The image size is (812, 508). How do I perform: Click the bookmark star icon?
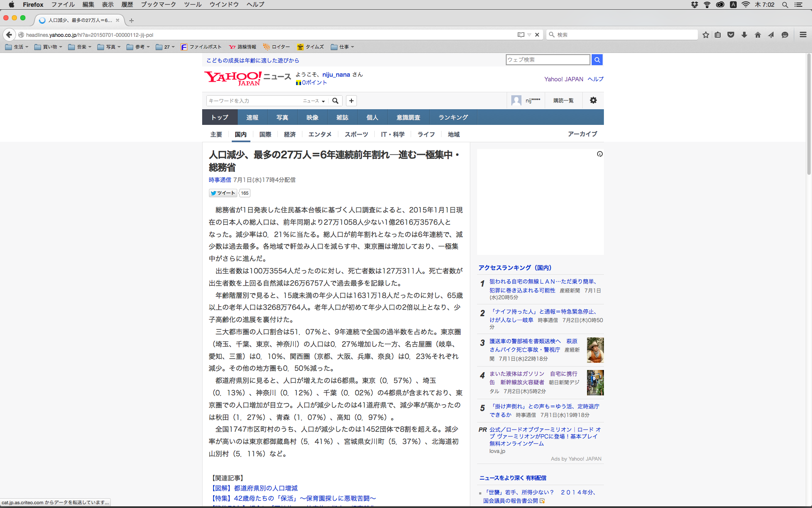pos(705,35)
